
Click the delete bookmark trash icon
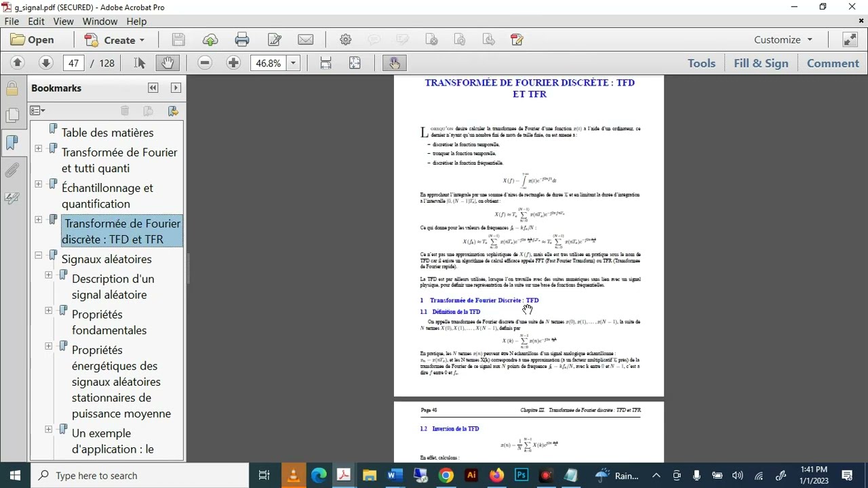125,110
